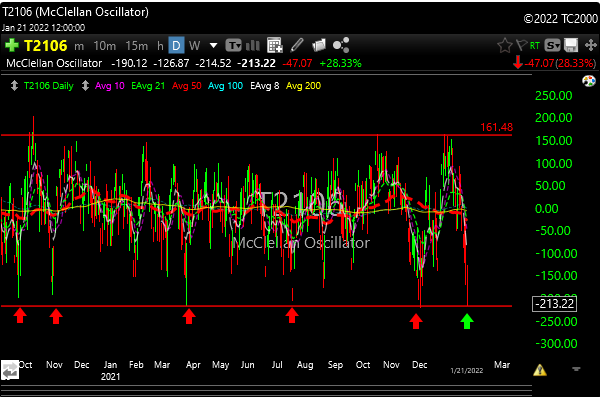Open the S dropdown button
Viewport: 600px width, 397px height.
(552, 46)
